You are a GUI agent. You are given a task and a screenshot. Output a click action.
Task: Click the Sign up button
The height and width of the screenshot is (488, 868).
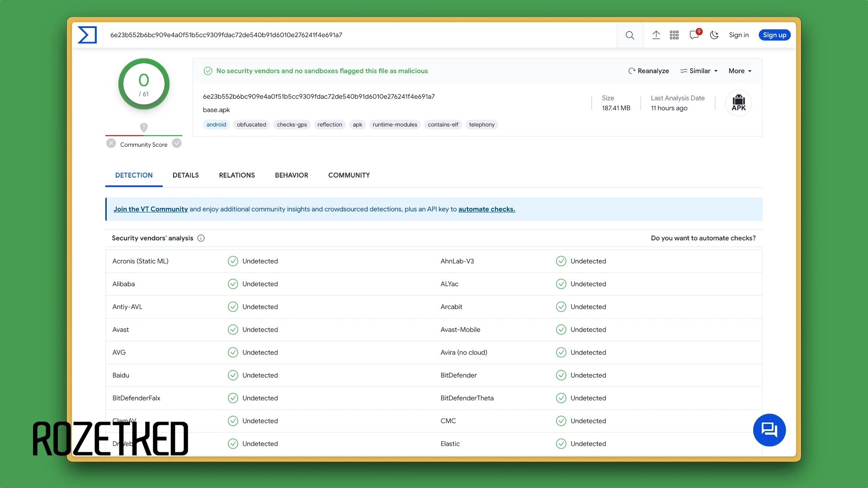point(774,35)
